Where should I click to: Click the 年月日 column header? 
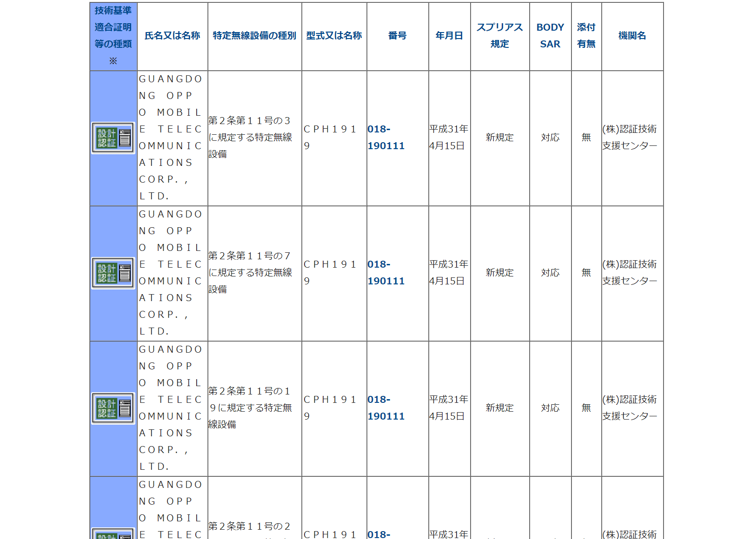click(449, 36)
